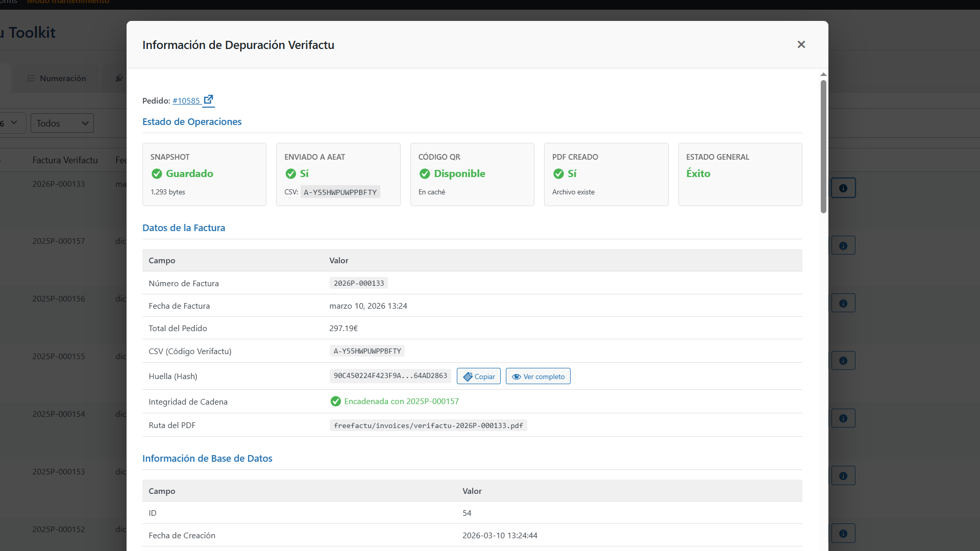The height and width of the screenshot is (551, 980).
Task: Click the eye icon on Ver completo
Action: pyautogui.click(x=517, y=377)
